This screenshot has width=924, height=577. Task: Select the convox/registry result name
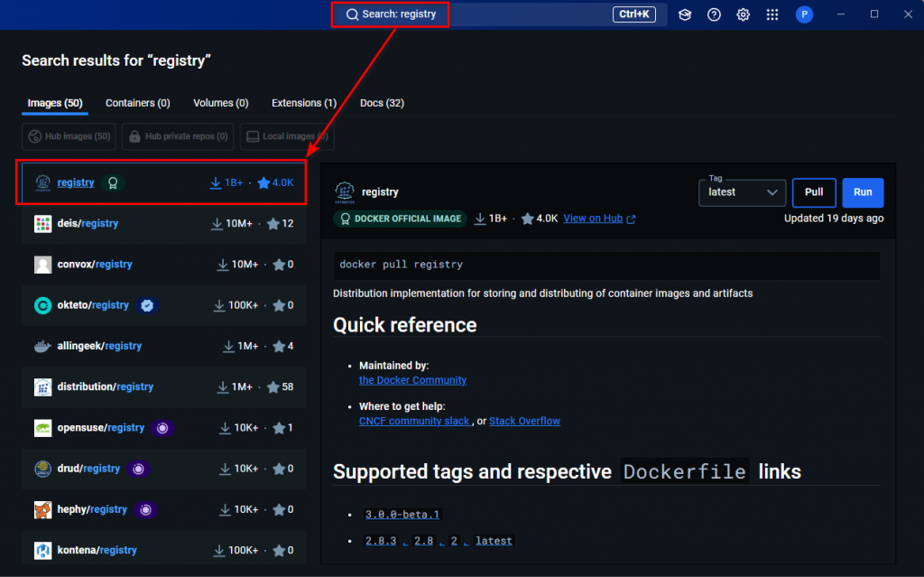(95, 265)
